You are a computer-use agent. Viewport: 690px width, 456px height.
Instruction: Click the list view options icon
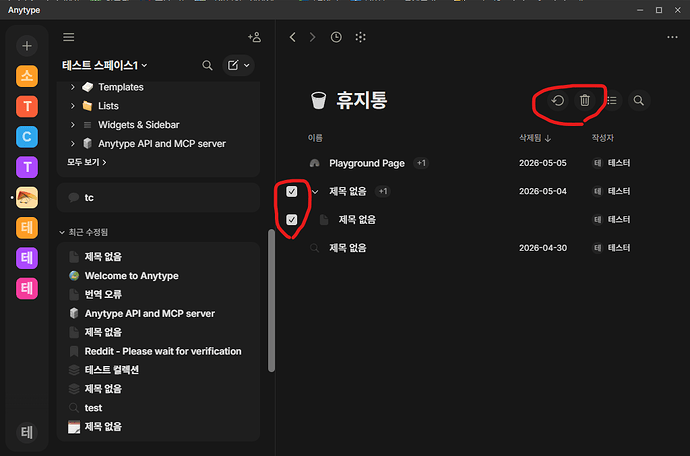(x=612, y=101)
